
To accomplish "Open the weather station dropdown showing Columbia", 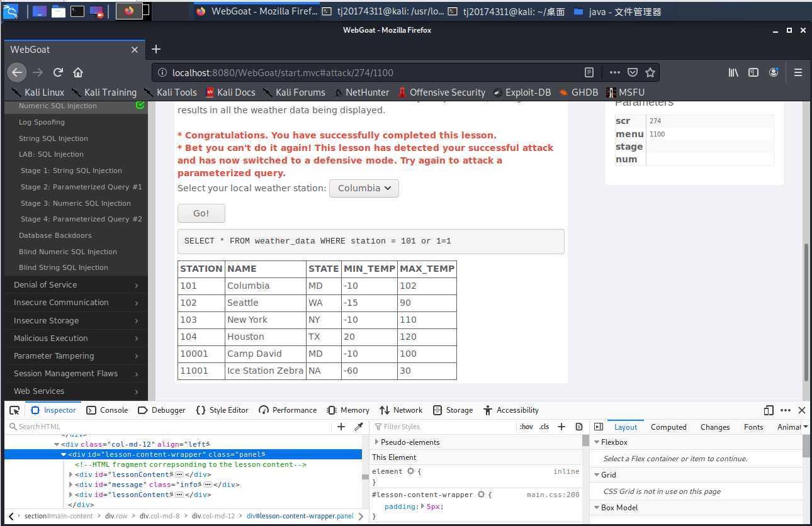I will coord(364,188).
